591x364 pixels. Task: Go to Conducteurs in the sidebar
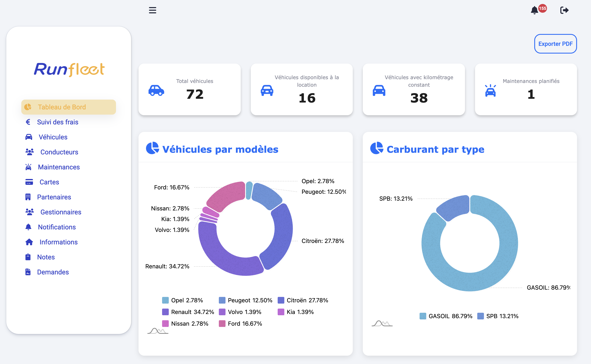coord(59,152)
